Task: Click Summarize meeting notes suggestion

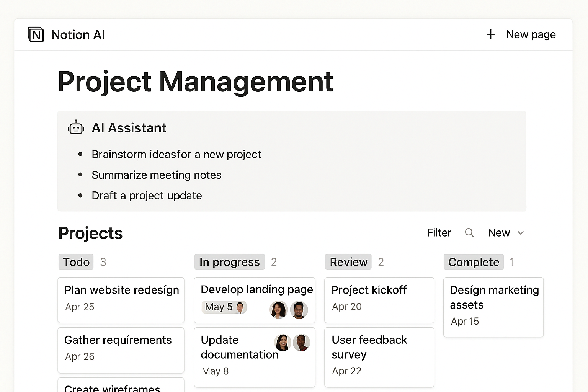Action: click(157, 175)
